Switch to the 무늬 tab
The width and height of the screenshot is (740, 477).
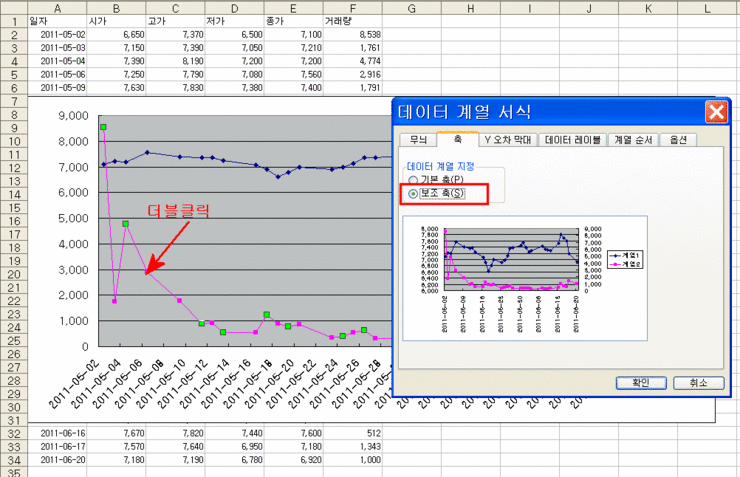click(417, 140)
